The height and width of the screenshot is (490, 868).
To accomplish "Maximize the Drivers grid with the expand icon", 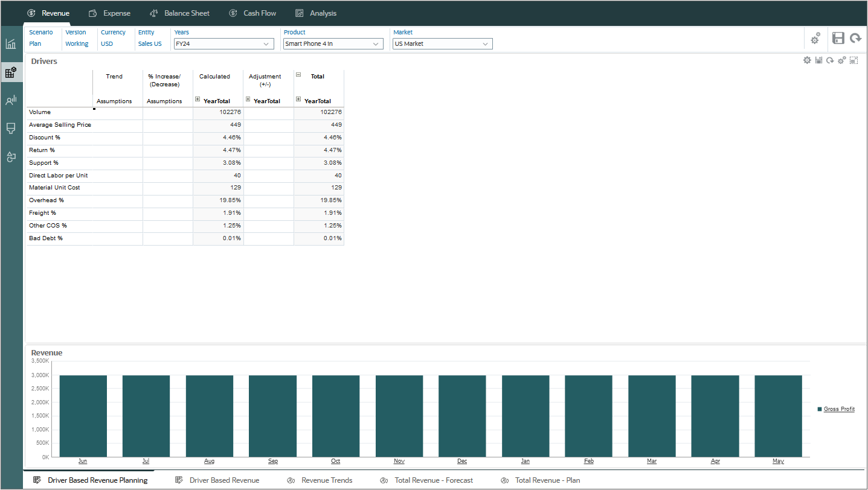I will (854, 60).
